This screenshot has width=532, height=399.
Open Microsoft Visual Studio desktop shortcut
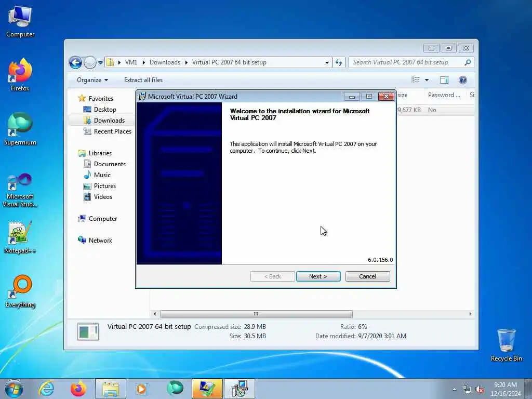[x=20, y=190]
